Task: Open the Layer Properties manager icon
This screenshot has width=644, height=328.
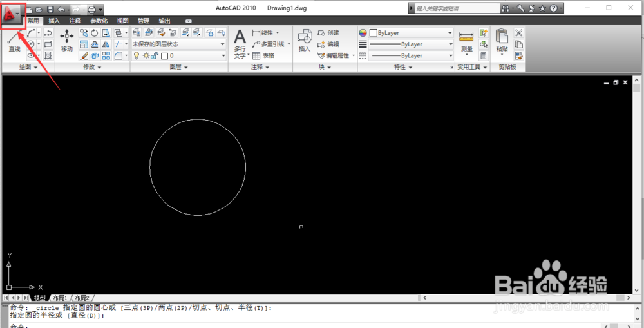Action: [137, 32]
